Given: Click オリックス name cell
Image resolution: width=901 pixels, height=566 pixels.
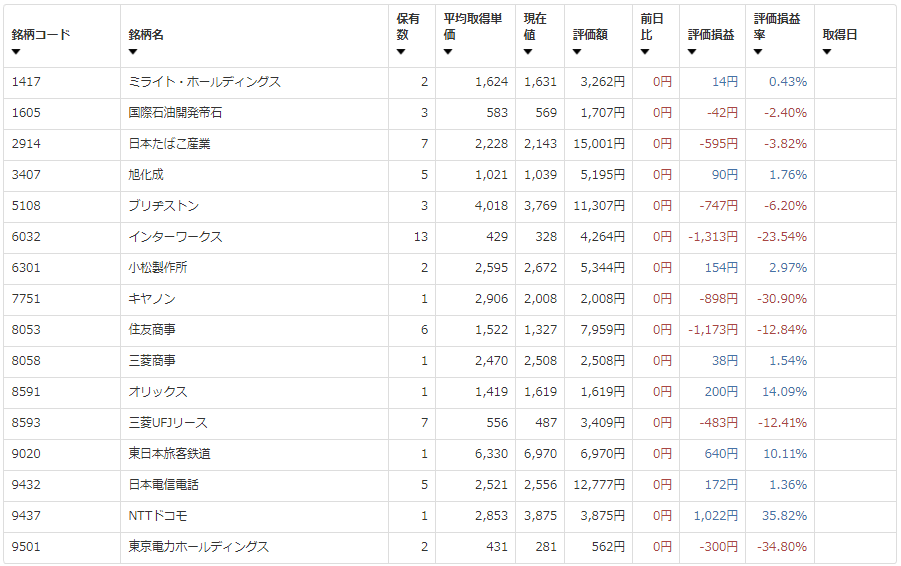Looking at the screenshot, I should click(158, 392).
